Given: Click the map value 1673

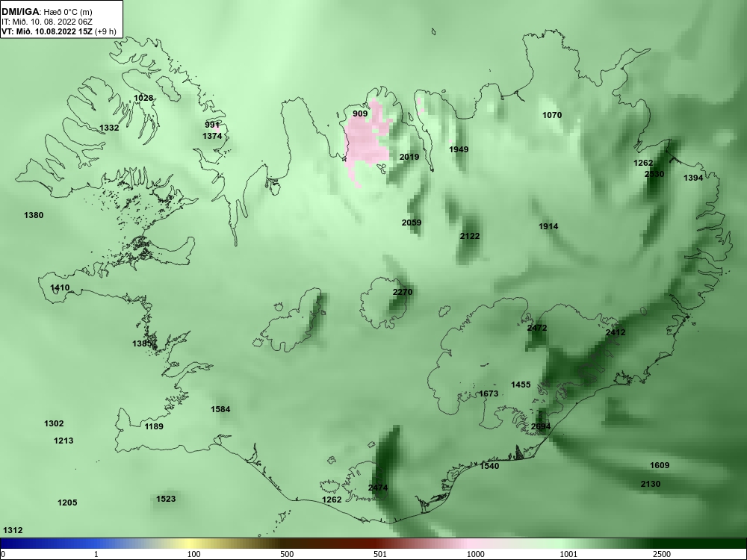Looking at the screenshot, I should pos(489,393).
